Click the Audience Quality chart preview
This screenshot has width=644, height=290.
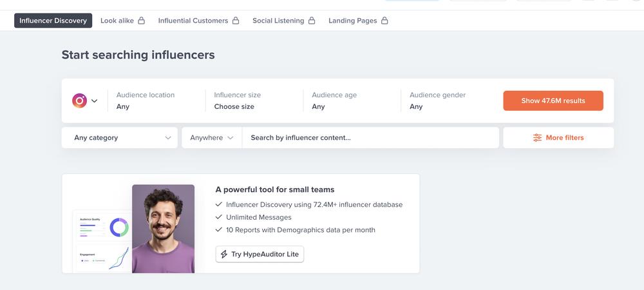point(102,227)
